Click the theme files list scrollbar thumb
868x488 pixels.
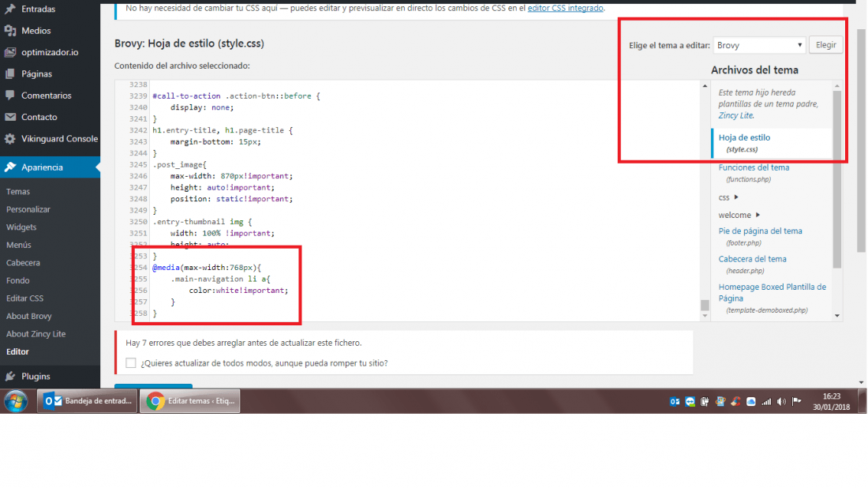coord(837,178)
